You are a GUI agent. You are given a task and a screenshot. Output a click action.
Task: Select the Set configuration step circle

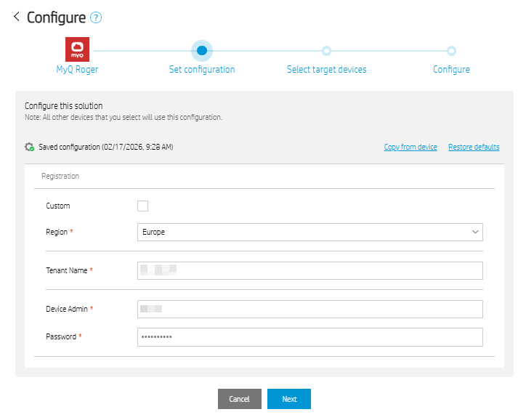click(202, 50)
